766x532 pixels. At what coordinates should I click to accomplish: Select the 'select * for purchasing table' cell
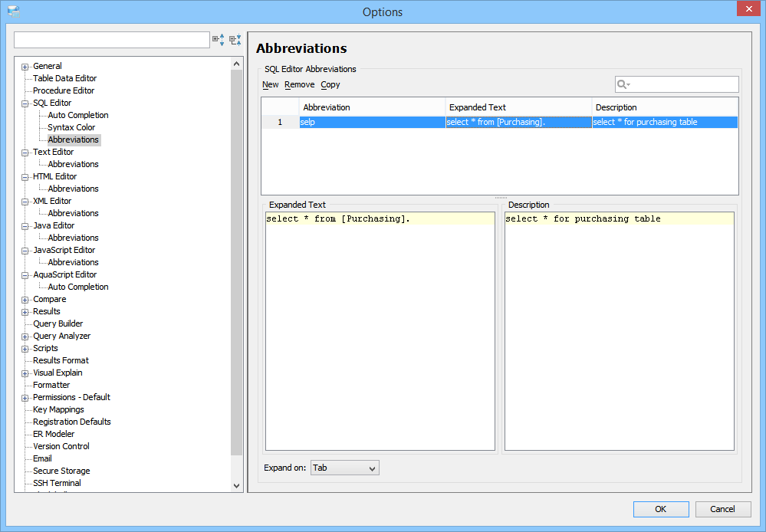point(665,122)
